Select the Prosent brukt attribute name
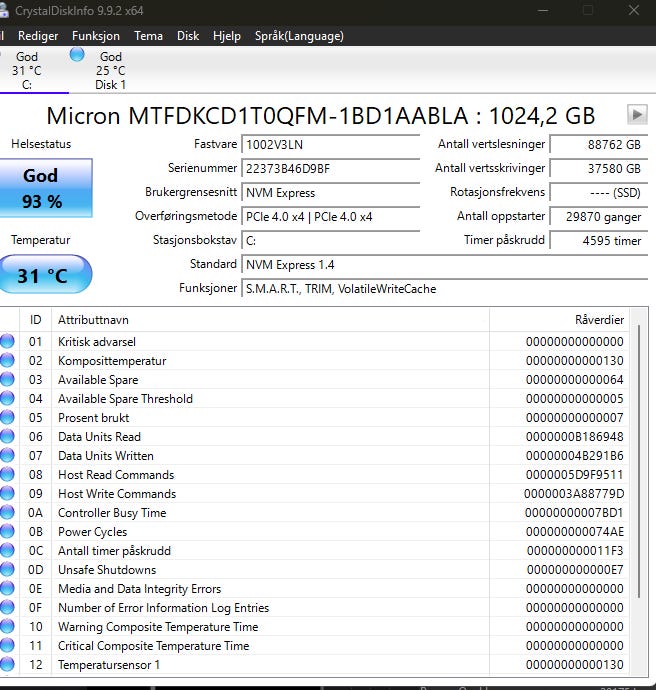 94,418
